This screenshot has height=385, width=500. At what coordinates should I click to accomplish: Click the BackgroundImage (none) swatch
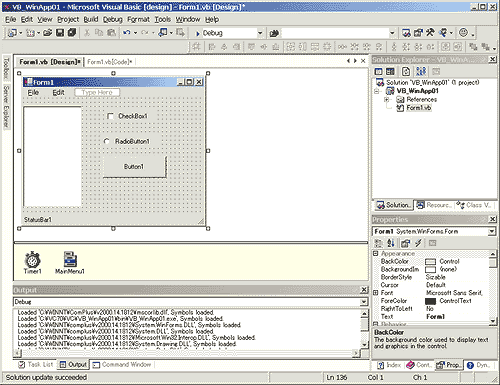click(431, 269)
